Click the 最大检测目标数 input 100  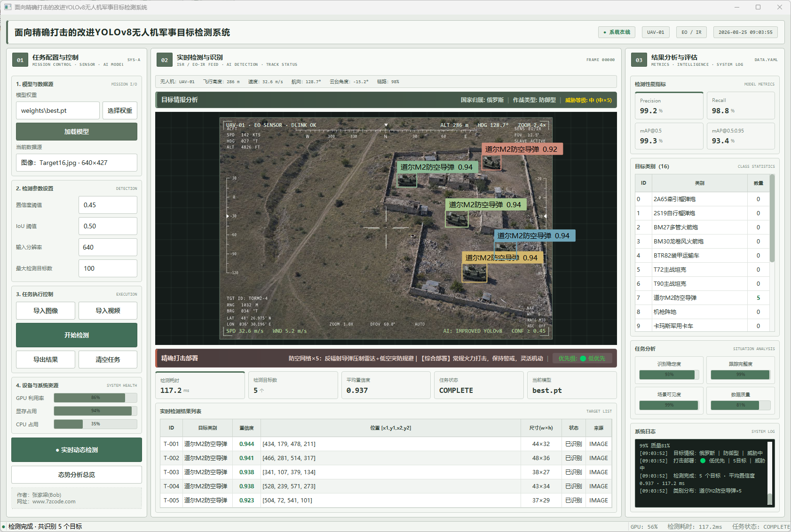point(108,268)
